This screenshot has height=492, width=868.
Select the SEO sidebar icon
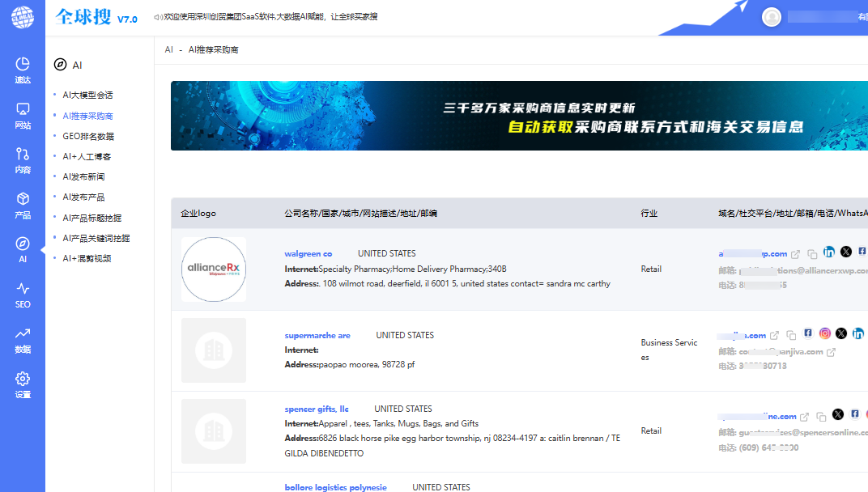pyautogui.click(x=23, y=295)
